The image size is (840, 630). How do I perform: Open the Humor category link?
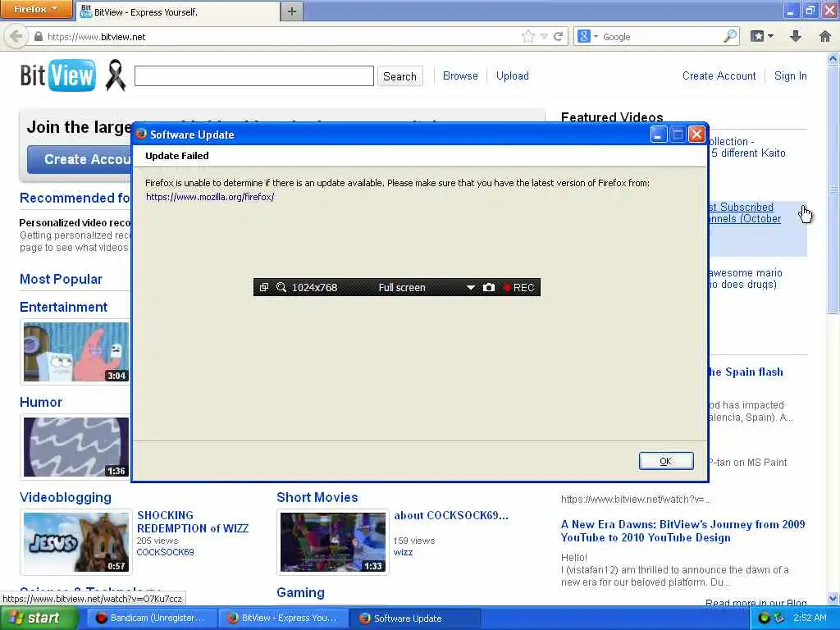tap(41, 402)
